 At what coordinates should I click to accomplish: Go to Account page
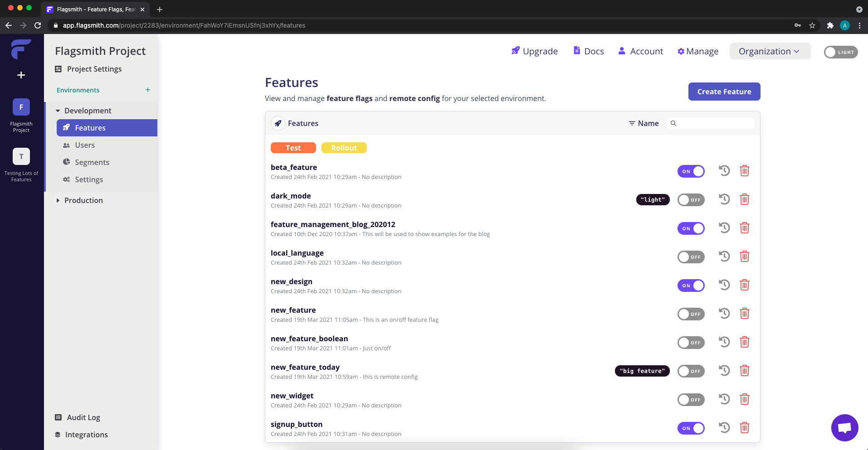tap(641, 51)
